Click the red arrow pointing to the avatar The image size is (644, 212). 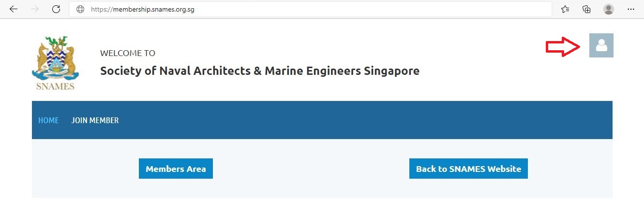tap(563, 46)
